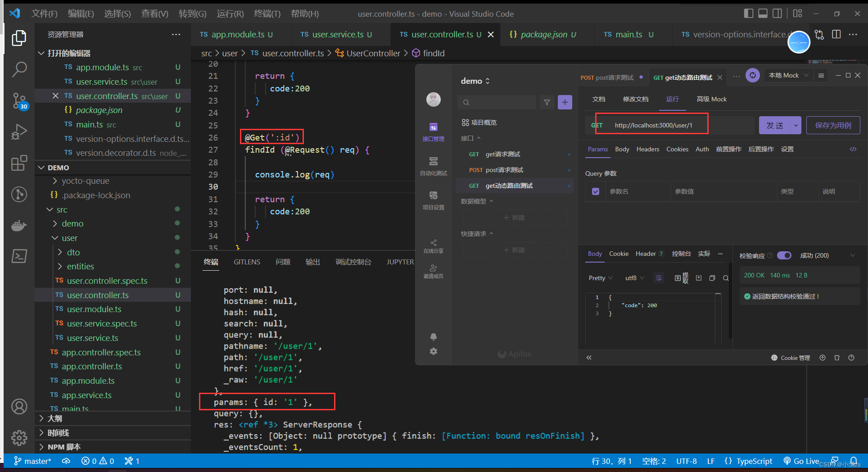
Task: Open Run and Debug sidebar view
Action: pos(19,132)
